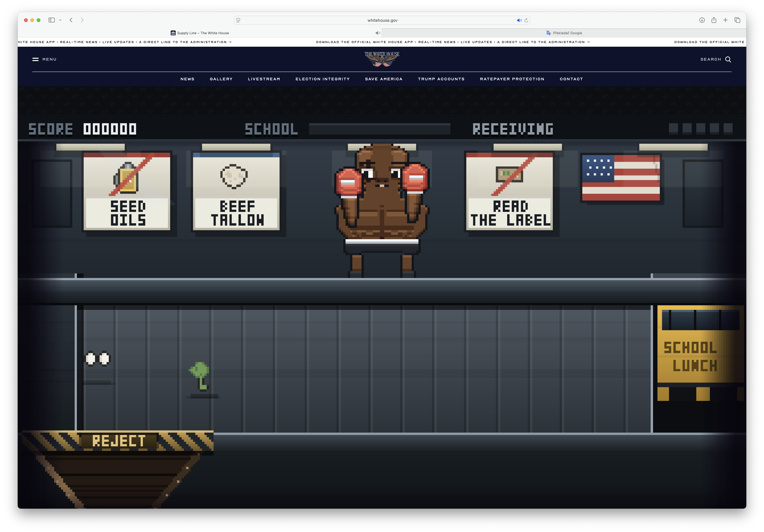764x532 pixels.
Task: Mute the Supply Line tab speaker
Action: tap(378, 33)
